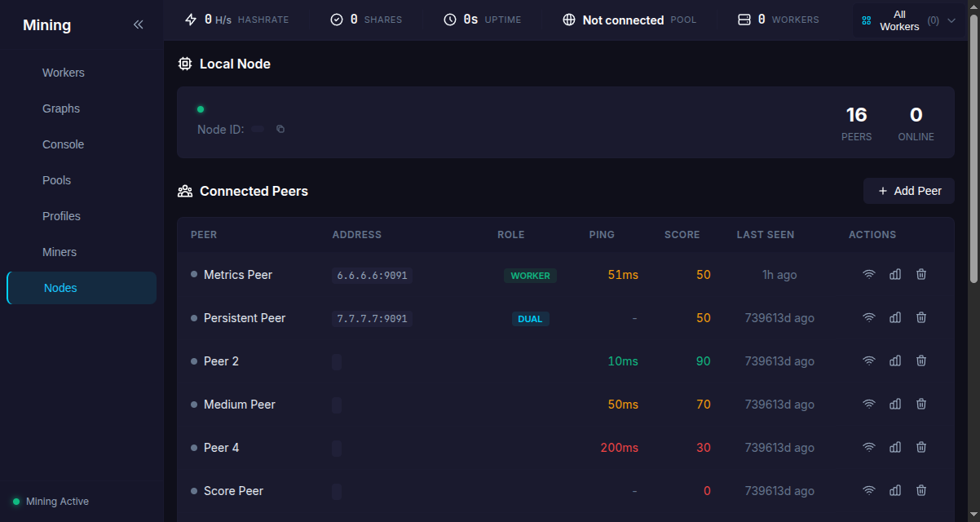The height and width of the screenshot is (522, 980).
Task: Click the Metrics Peer name
Action: 238,275
